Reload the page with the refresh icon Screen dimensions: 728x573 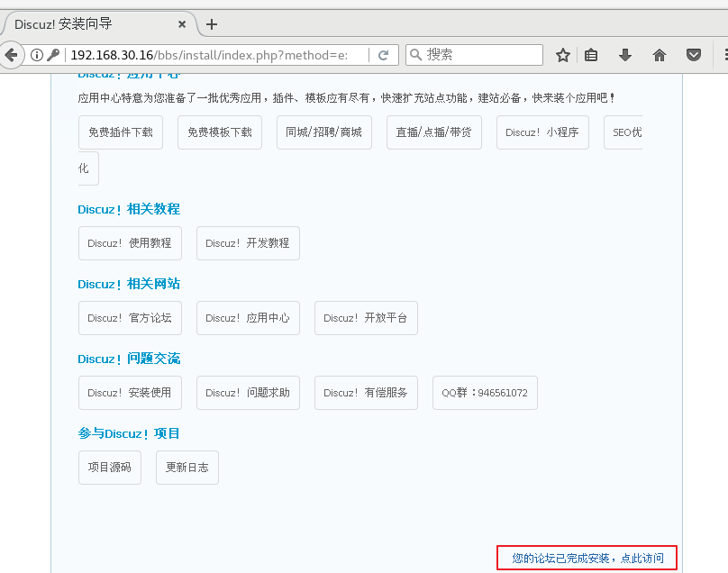tap(383, 55)
